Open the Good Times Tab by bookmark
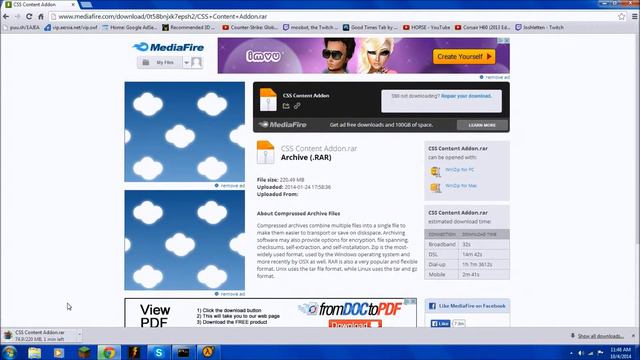Screen dimensions: 640x360 (x=370, y=27)
